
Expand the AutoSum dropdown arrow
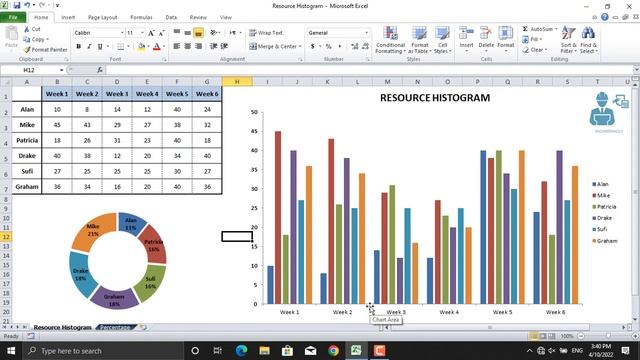pos(556,29)
